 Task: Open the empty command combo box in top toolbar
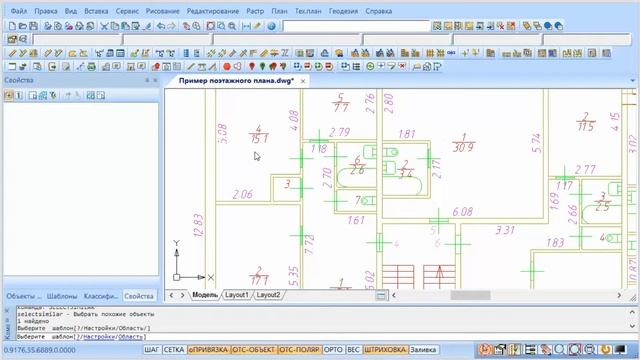click(x=357, y=26)
